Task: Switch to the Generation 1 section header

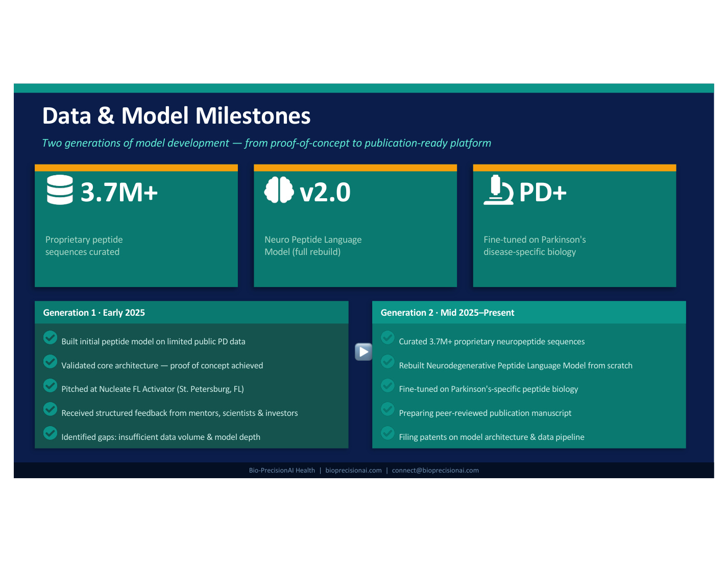Action: pyautogui.click(x=94, y=312)
